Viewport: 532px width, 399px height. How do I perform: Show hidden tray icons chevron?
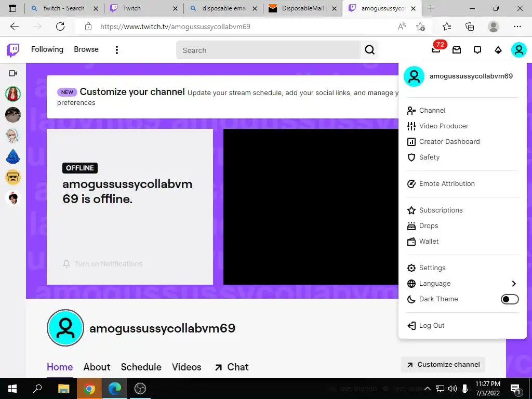pos(428,389)
